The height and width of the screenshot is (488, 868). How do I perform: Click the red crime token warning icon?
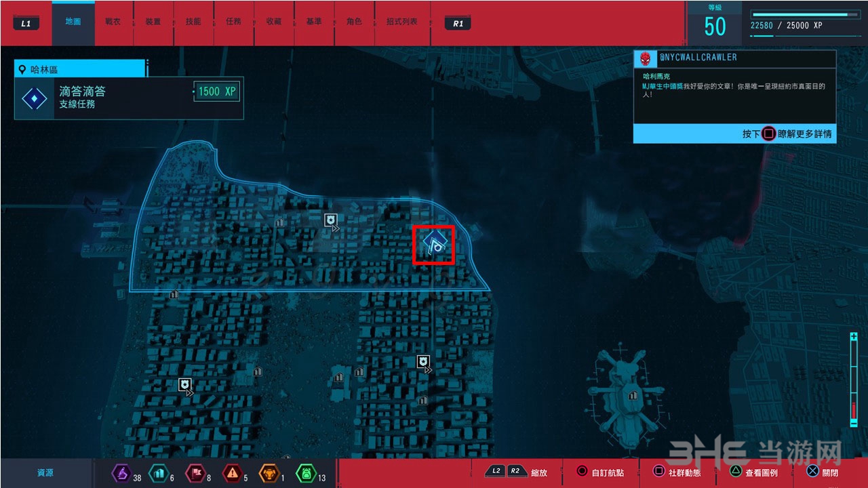[x=233, y=473]
